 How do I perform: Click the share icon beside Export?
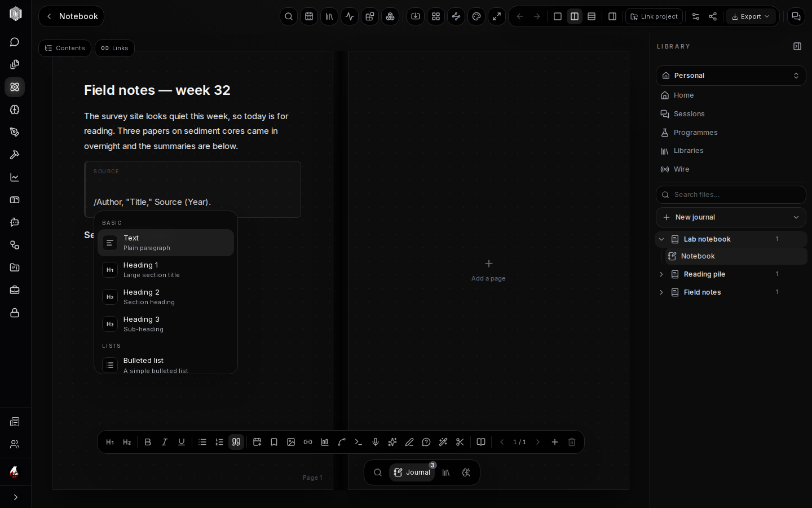(713, 16)
